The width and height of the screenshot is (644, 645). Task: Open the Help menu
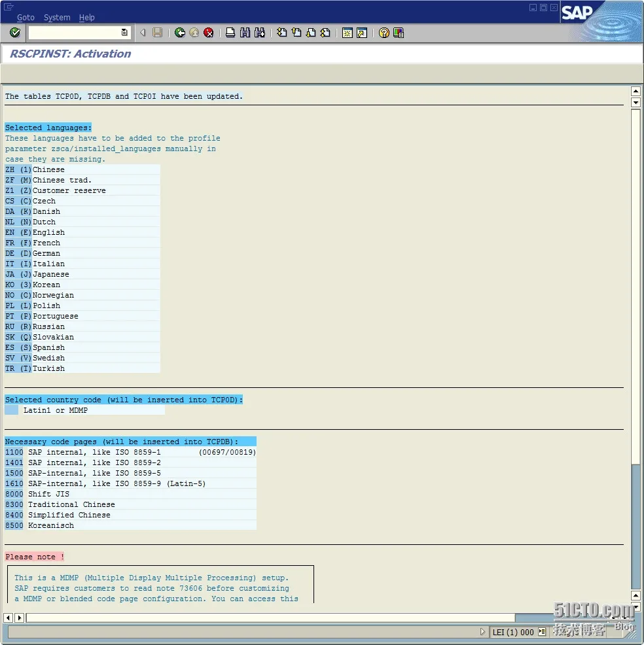(x=87, y=17)
